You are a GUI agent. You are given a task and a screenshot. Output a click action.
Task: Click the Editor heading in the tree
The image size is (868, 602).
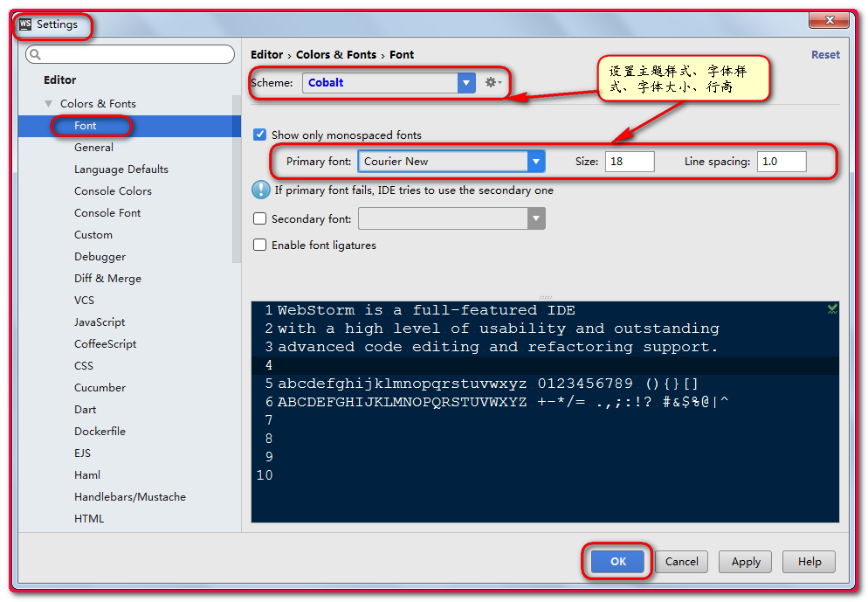[x=59, y=80]
